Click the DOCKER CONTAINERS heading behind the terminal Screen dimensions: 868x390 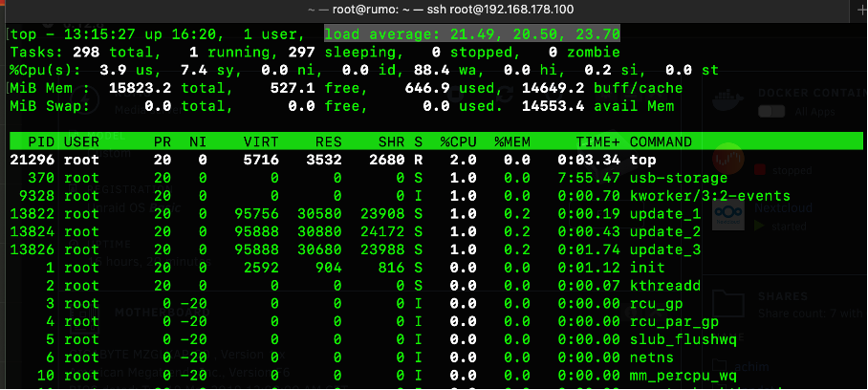click(x=813, y=93)
